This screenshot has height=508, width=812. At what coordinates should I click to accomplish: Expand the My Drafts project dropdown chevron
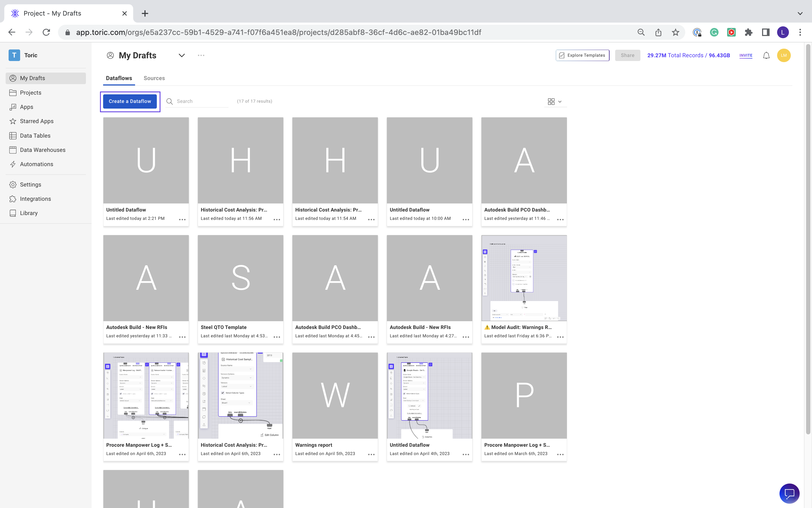coord(182,55)
